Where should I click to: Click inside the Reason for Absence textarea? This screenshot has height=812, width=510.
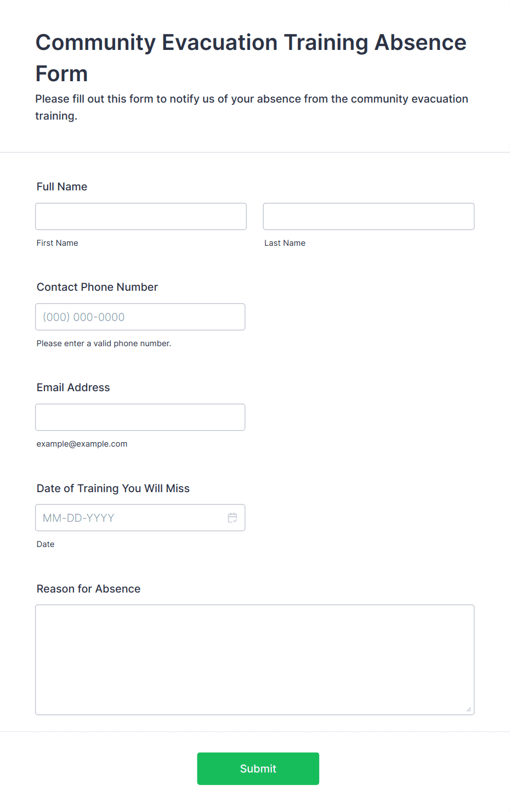(x=254, y=659)
